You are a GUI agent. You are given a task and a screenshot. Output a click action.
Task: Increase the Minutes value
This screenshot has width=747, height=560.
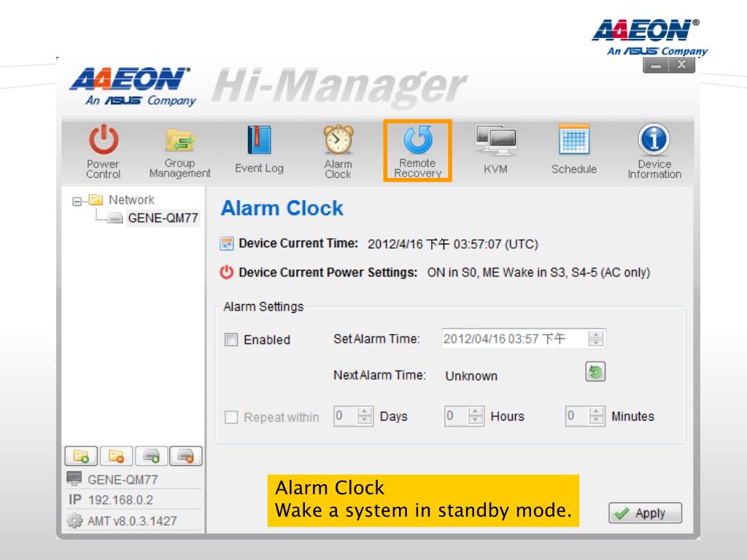pyautogui.click(x=597, y=412)
